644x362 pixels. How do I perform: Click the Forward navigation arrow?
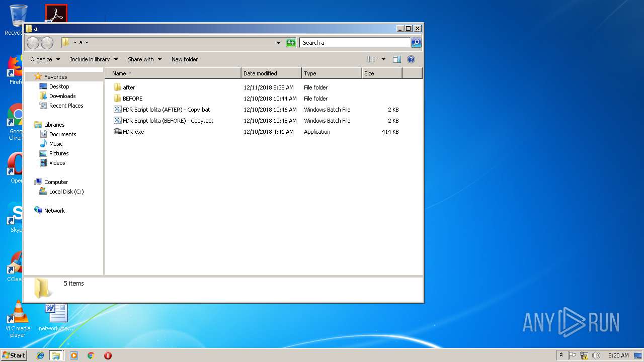pyautogui.click(x=47, y=43)
